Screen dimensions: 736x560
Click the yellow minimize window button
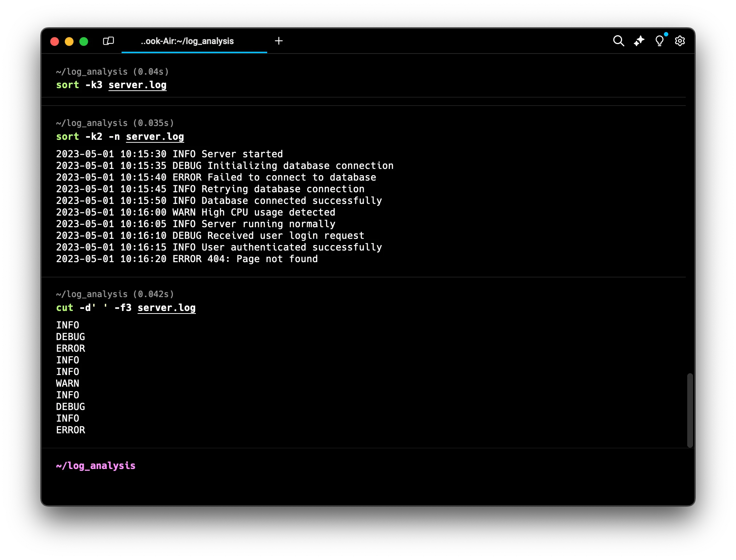coord(69,42)
